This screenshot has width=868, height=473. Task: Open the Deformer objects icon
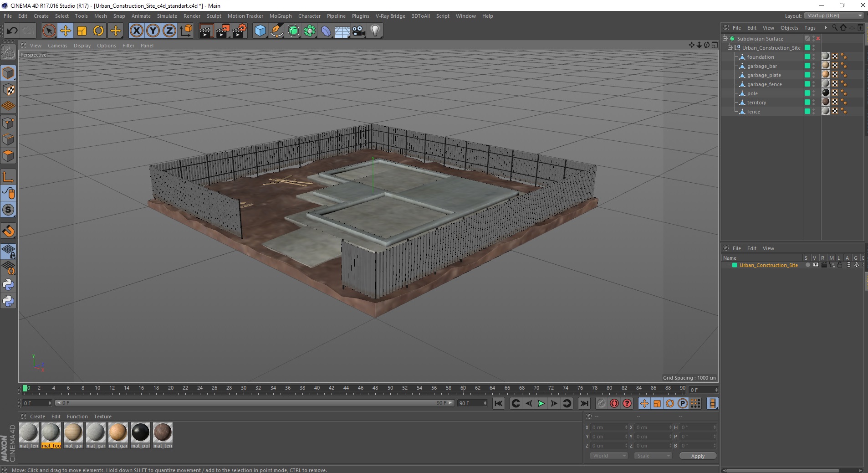(x=326, y=31)
